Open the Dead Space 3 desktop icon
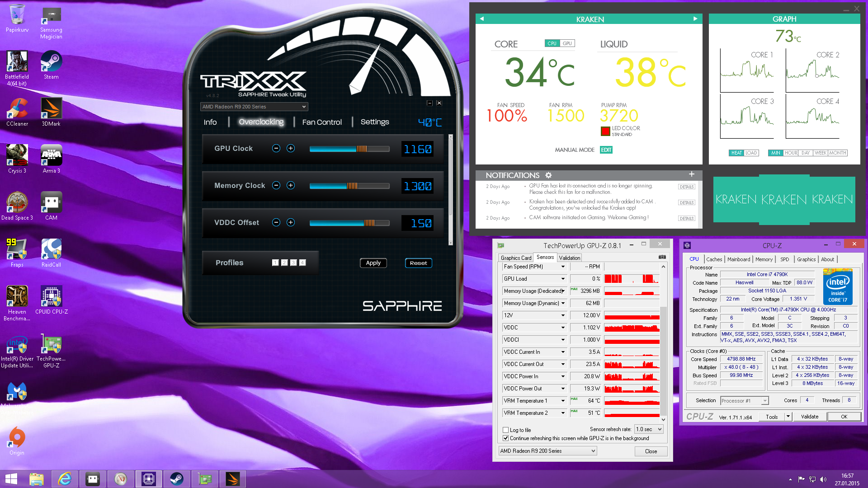 coord(17,206)
